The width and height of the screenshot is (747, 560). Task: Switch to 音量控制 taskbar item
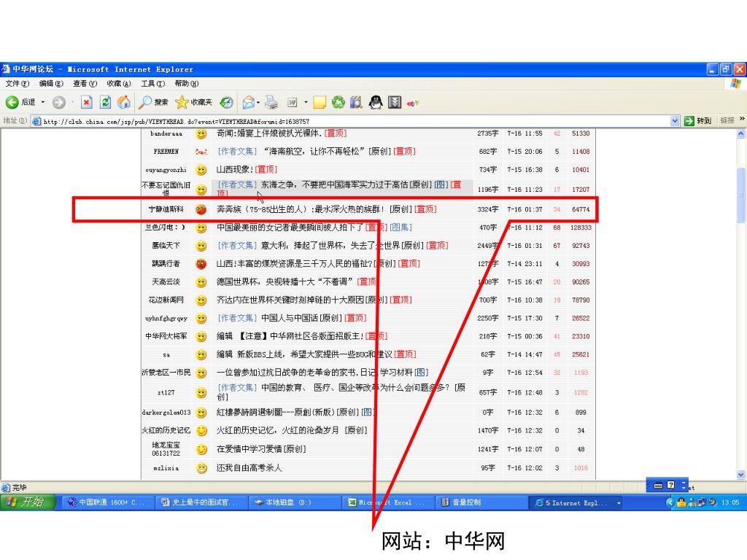(x=482, y=502)
